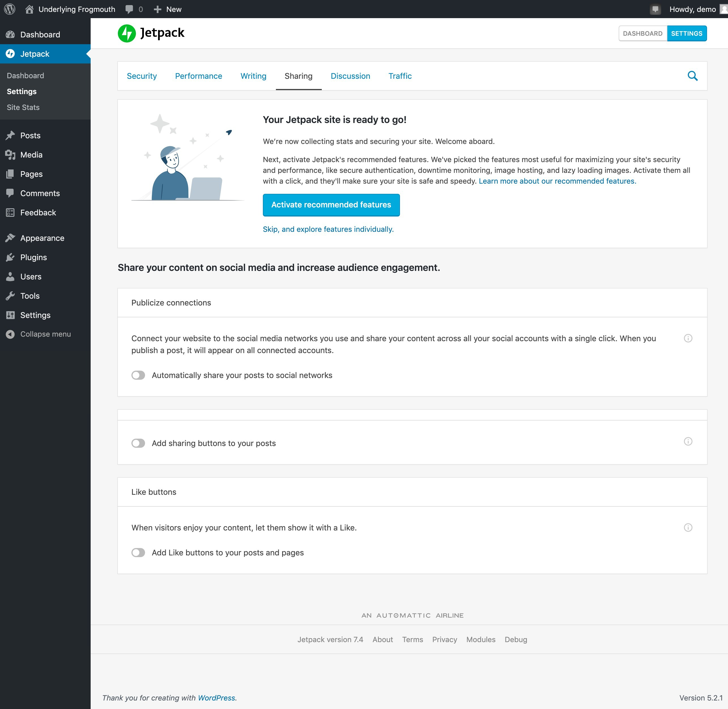This screenshot has height=709, width=728.
Task: Open the Performance tab
Action: click(198, 76)
